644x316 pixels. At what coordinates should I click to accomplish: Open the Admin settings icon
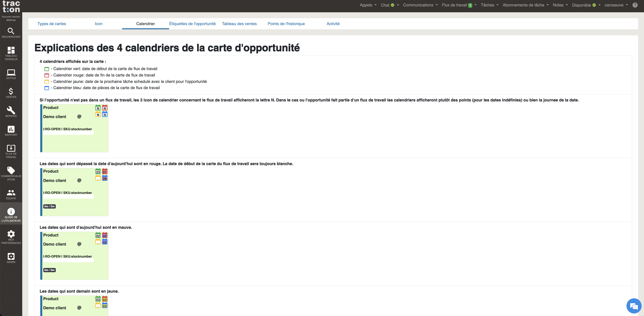tap(11, 258)
